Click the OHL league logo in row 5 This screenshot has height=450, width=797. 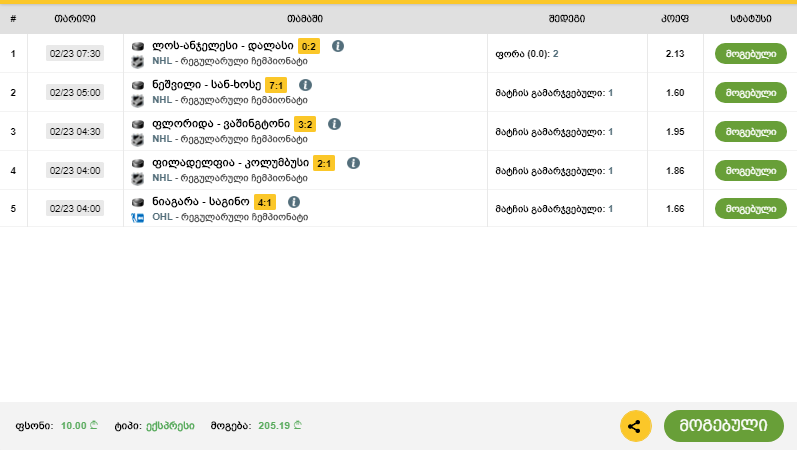(x=138, y=218)
